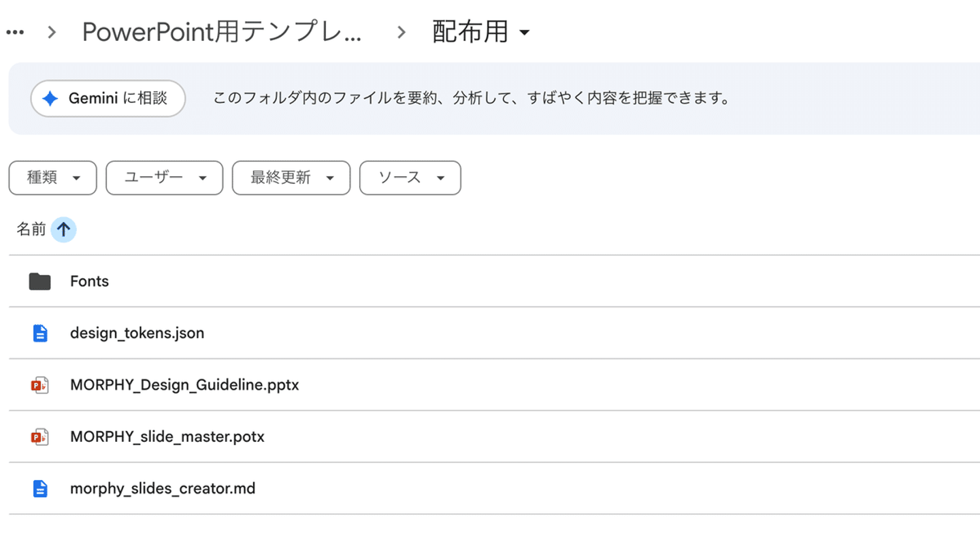Click the MORPHY_slide_master.potx PowerPoint icon
Viewport: 980px width, 548px height.
tap(40, 436)
